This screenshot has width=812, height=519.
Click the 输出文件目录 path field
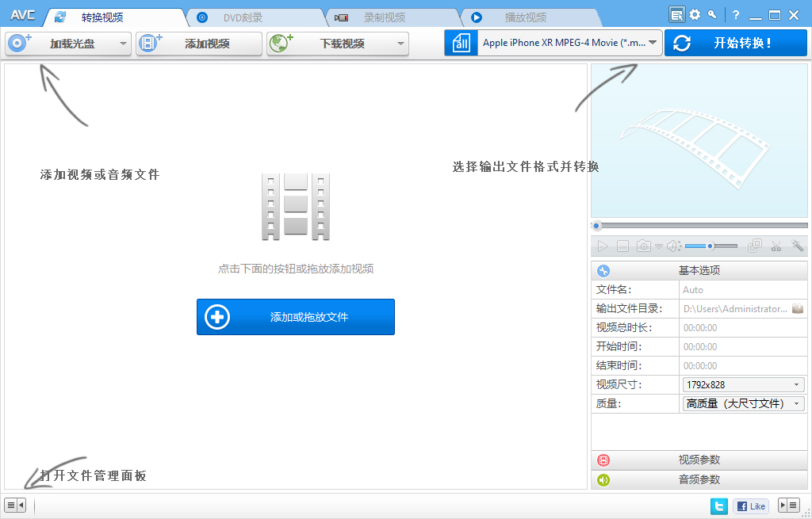click(735, 309)
